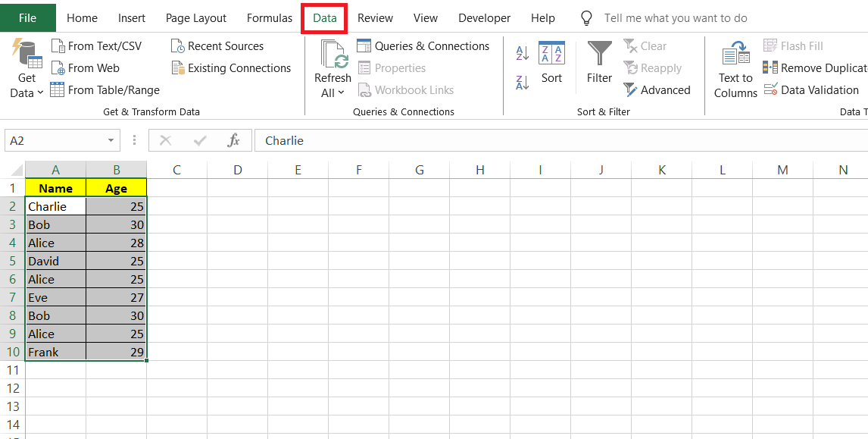
Task: Click the lightbulb Tell Me icon
Action: pyautogui.click(x=586, y=17)
